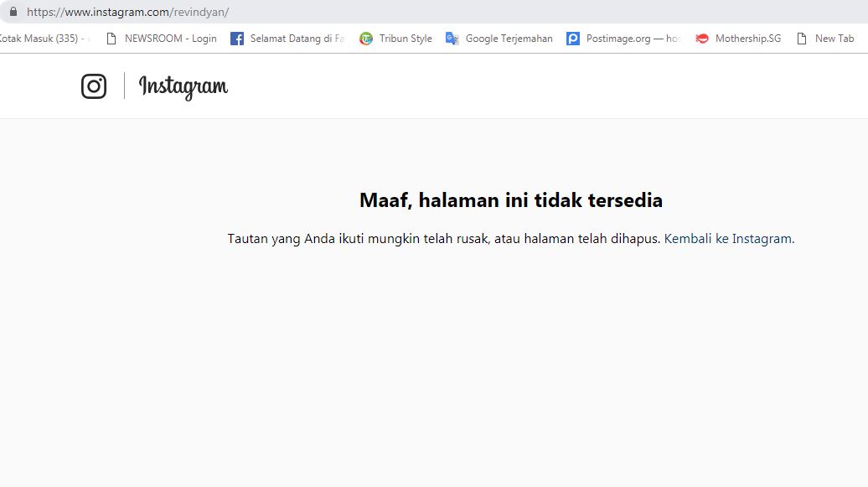
Task: Click the 'Maaf, halaman ini tidak tersedia' heading
Action: 511,200
